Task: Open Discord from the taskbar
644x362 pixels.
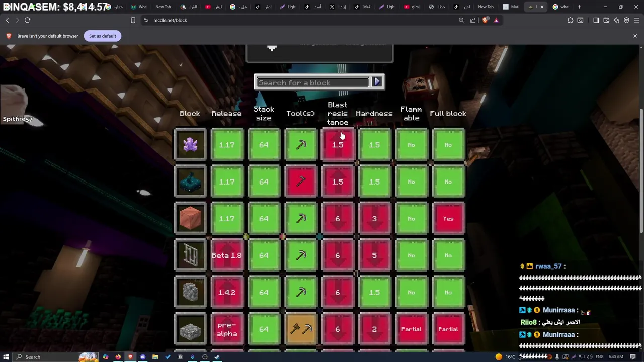Action: click(143, 357)
